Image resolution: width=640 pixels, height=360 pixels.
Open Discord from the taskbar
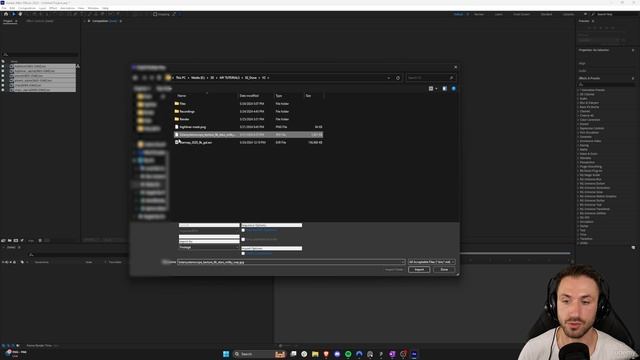pos(337,354)
